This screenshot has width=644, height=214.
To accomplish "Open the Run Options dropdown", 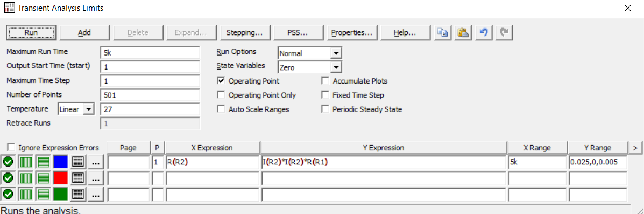I will pyautogui.click(x=310, y=53).
